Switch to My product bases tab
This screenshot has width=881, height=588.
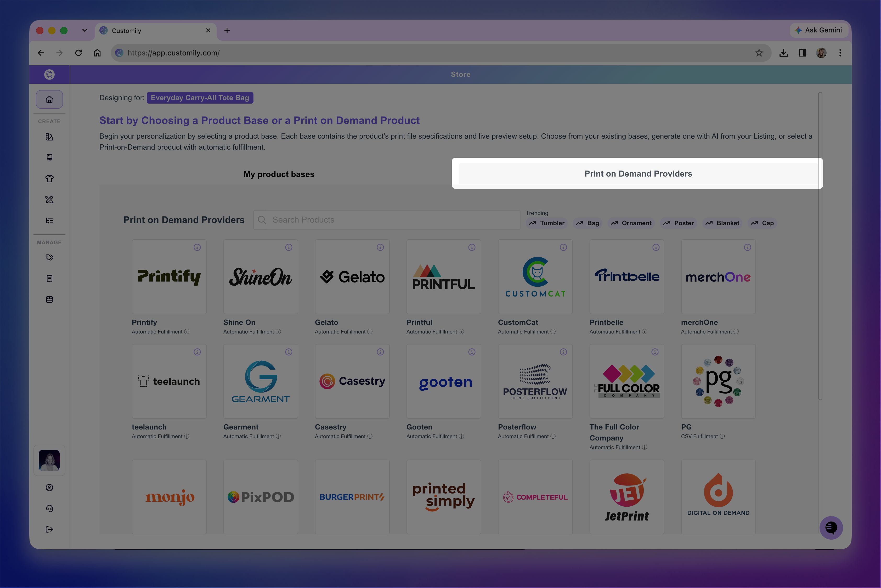[x=279, y=174]
